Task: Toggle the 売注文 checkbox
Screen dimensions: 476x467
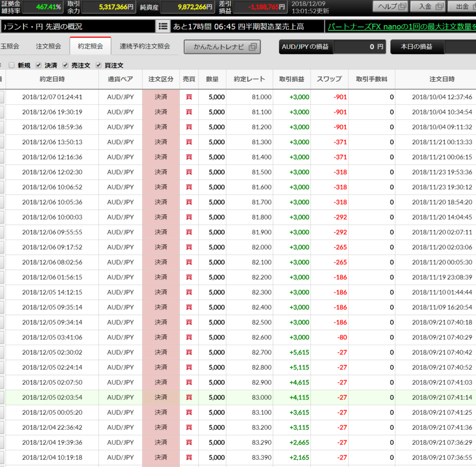Action: coord(65,65)
